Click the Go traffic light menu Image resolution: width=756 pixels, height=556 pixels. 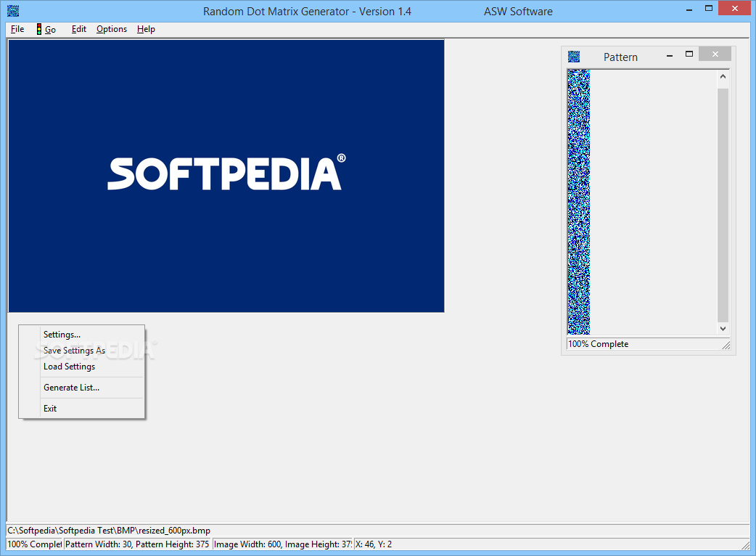coord(46,29)
